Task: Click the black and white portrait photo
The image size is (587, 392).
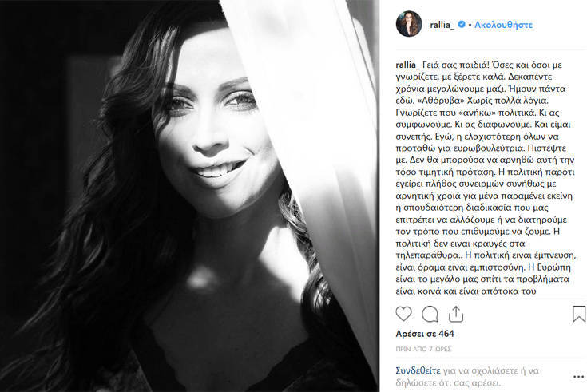Action: click(x=190, y=196)
